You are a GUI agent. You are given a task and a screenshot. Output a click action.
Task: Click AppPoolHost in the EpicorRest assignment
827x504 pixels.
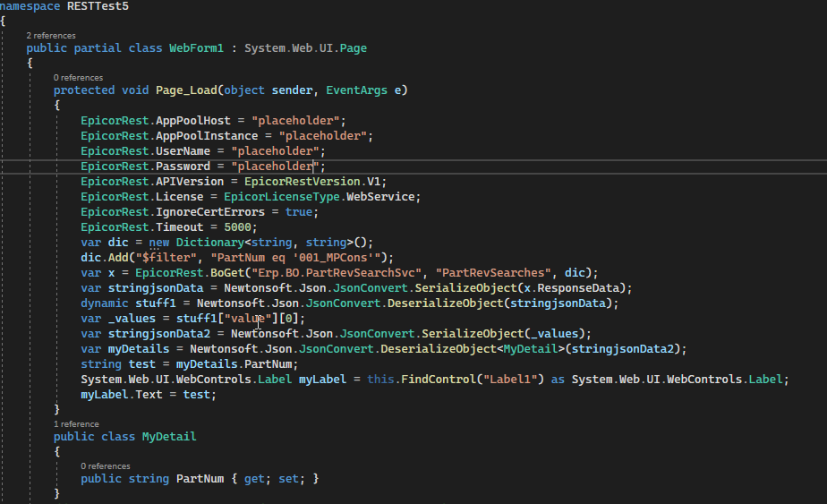(x=193, y=121)
